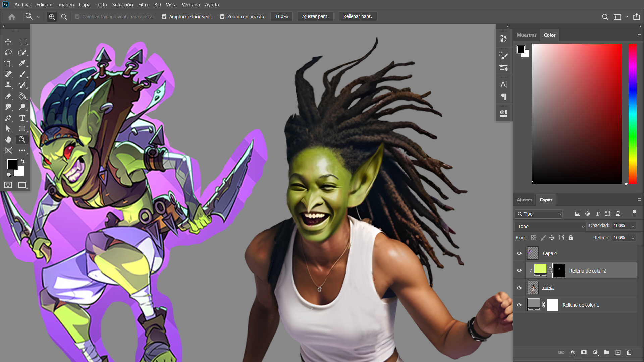Open the Color panel options menu
644x362 pixels.
(x=639, y=35)
